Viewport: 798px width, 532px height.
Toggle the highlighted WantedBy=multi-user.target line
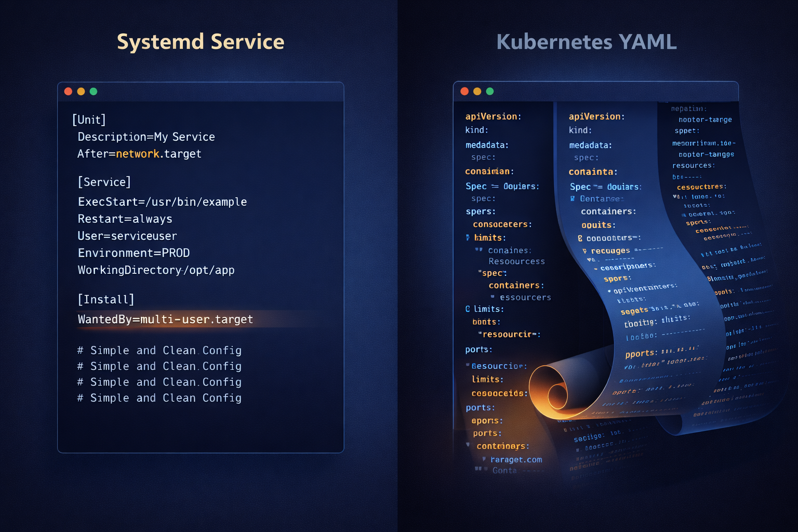click(165, 319)
